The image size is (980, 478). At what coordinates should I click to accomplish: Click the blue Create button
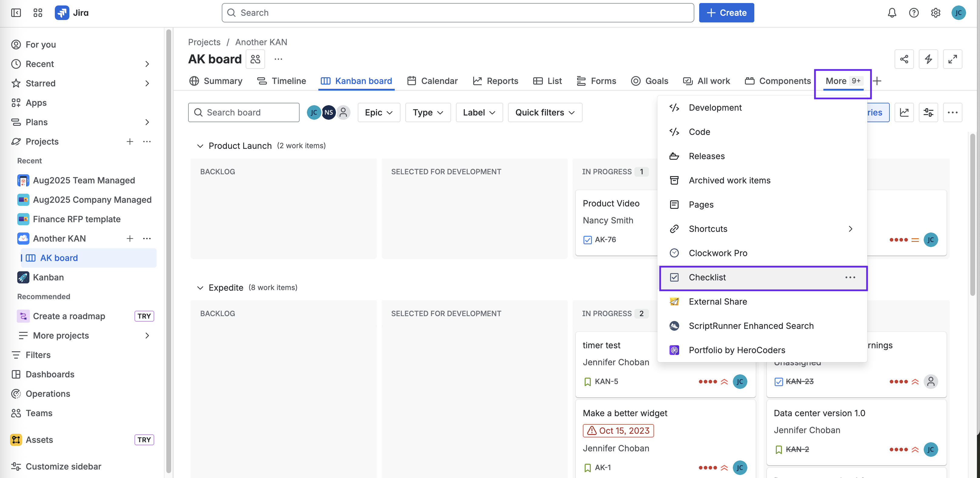point(726,12)
